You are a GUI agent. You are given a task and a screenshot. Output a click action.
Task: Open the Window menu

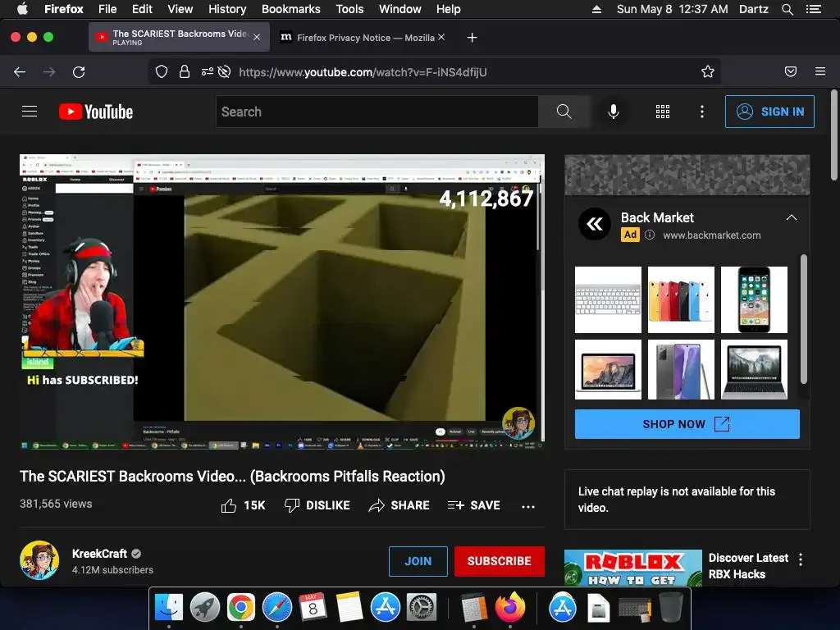pyautogui.click(x=400, y=9)
